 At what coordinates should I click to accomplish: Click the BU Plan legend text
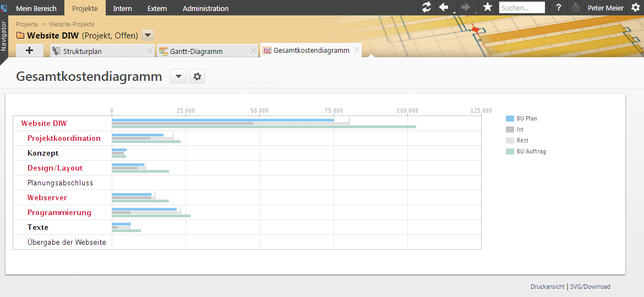pyautogui.click(x=527, y=118)
